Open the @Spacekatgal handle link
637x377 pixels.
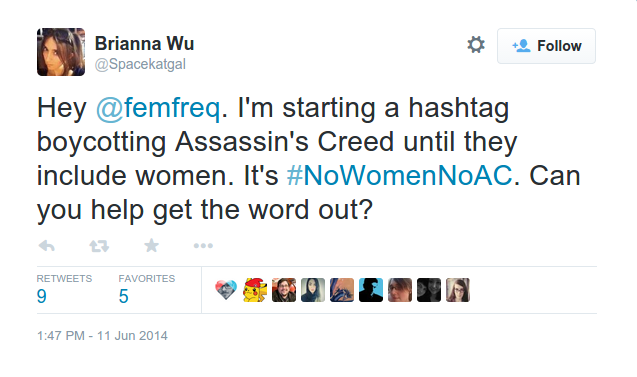click(140, 64)
